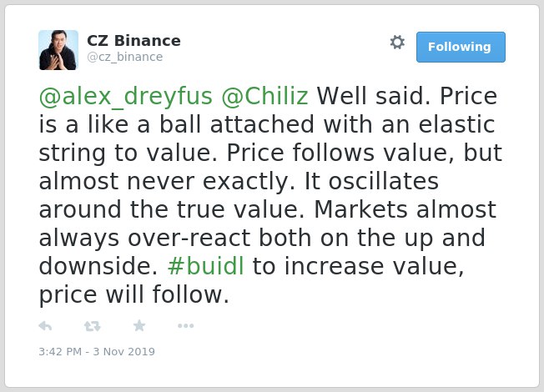The height and width of the screenshot is (392, 544).
Task: Click 'Markets almost' text in the tweet
Action: tap(405, 209)
